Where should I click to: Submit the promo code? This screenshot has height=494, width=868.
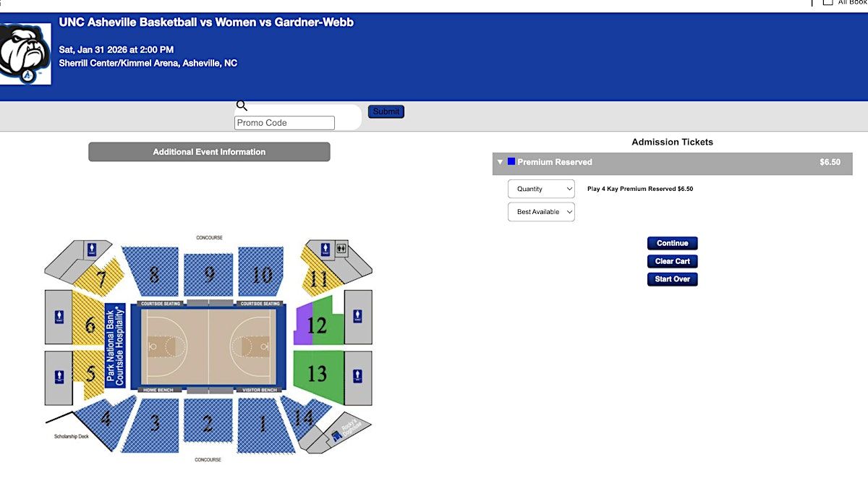(386, 111)
